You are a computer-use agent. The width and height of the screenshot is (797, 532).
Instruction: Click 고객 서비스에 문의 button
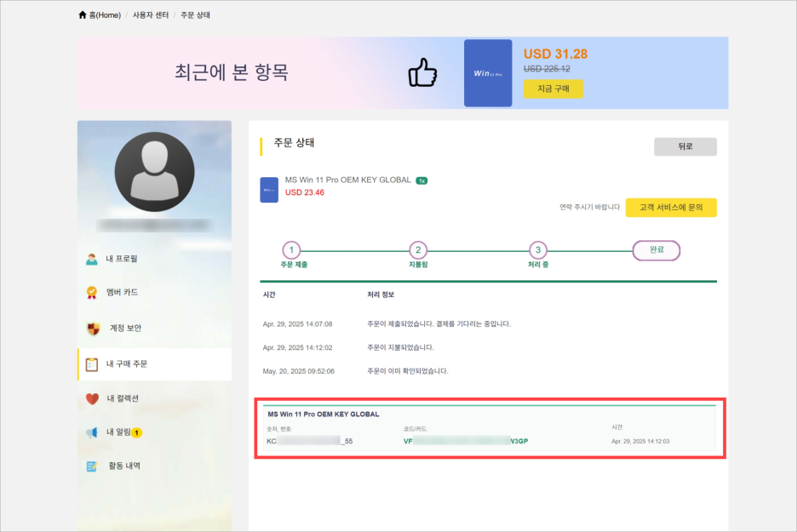(671, 208)
